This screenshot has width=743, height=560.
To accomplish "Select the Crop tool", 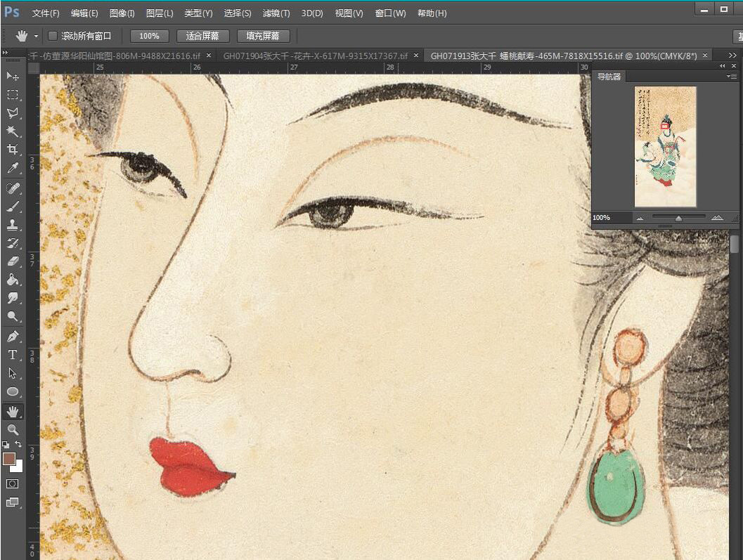I will [13, 150].
